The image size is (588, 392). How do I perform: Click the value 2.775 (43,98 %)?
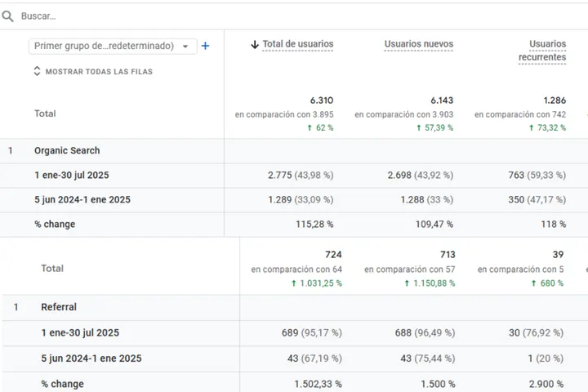pos(301,176)
